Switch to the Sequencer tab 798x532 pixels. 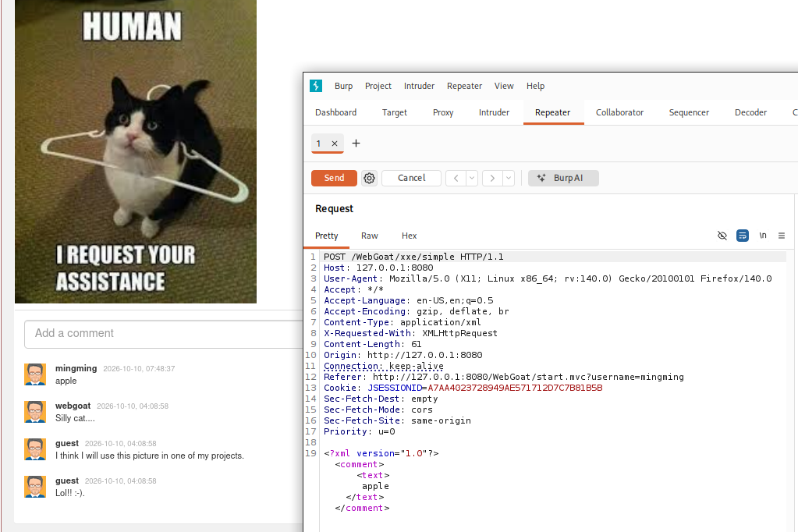pyautogui.click(x=689, y=112)
